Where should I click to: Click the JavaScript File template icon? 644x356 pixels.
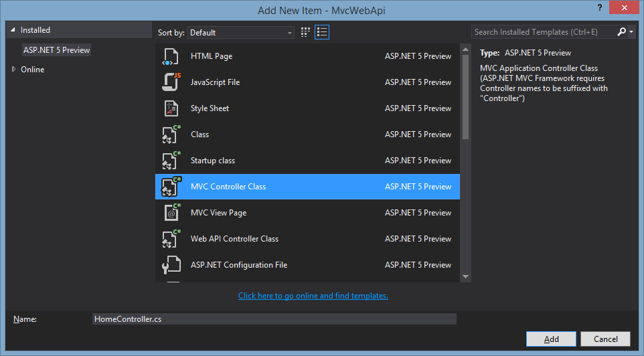[171, 82]
